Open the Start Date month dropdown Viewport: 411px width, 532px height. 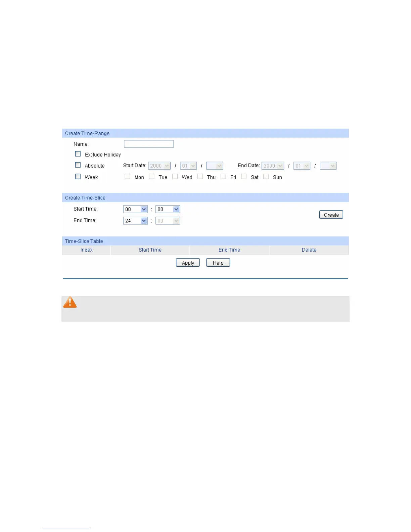(x=188, y=166)
